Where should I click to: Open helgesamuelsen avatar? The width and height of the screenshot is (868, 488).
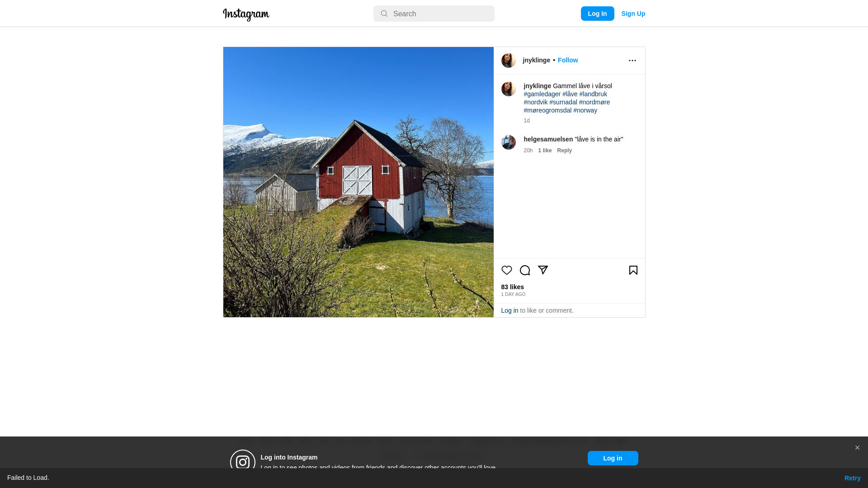tap(508, 142)
